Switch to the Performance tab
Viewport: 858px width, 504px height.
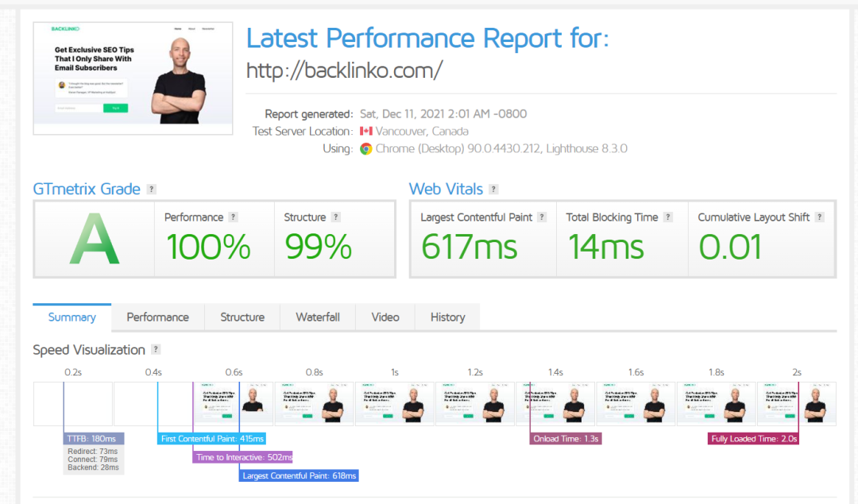tap(157, 317)
